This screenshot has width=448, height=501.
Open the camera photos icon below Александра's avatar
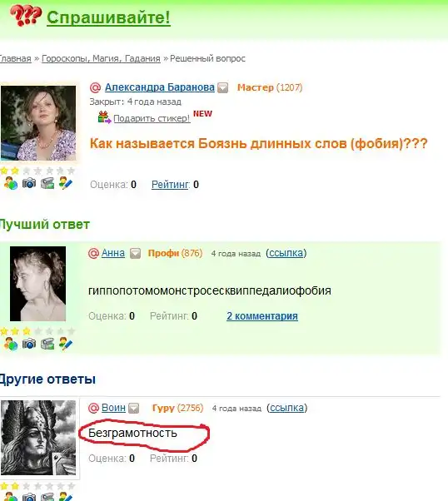(x=29, y=183)
